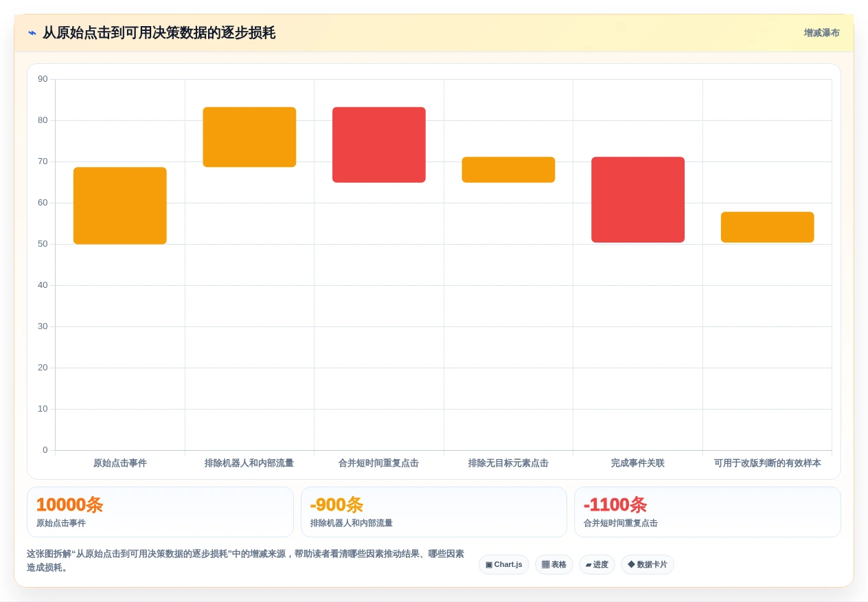Click the x-axis label 排除无目标元素点击
This screenshot has height=602, width=868.
[x=508, y=463]
